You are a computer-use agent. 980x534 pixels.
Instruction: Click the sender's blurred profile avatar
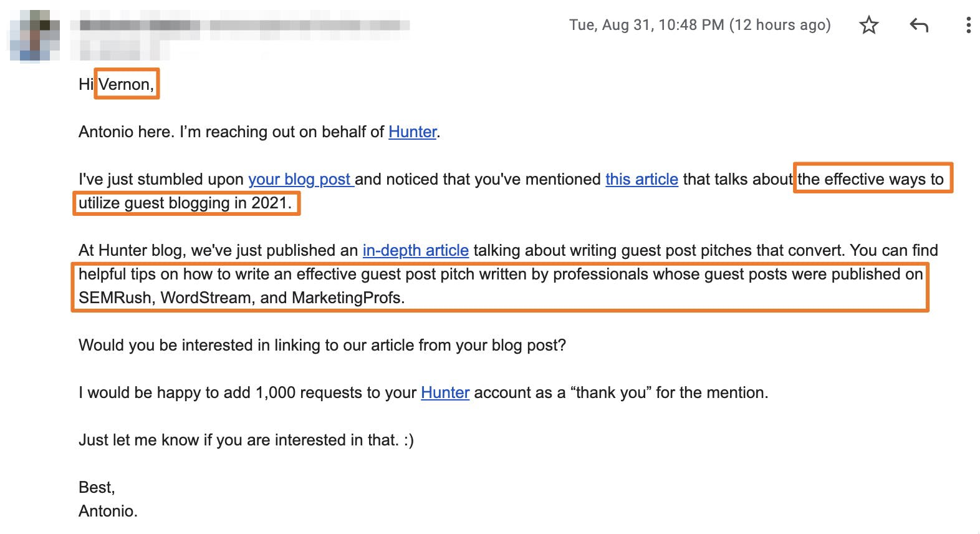coord(34,36)
